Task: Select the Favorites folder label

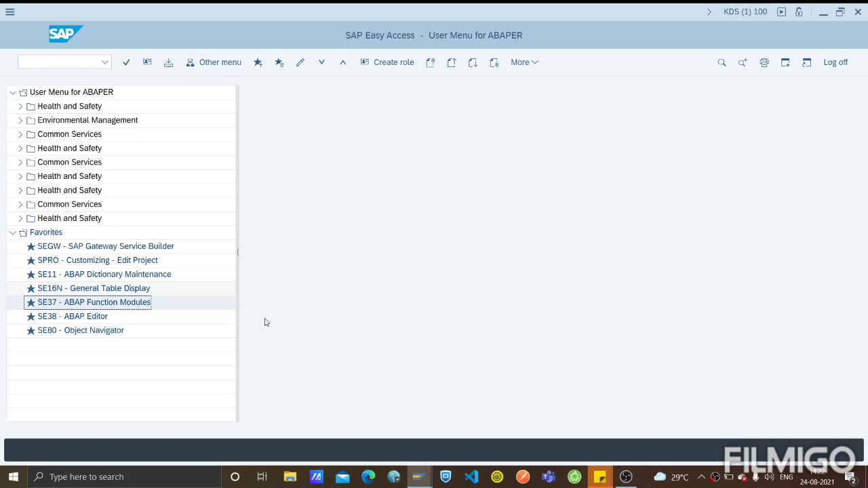Action: 46,232
